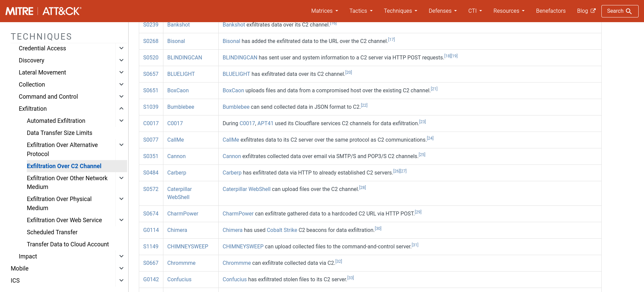Expand Exfiltration Over Physical Medium chevron
The image size is (644, 292).
[x=121, y=199]
